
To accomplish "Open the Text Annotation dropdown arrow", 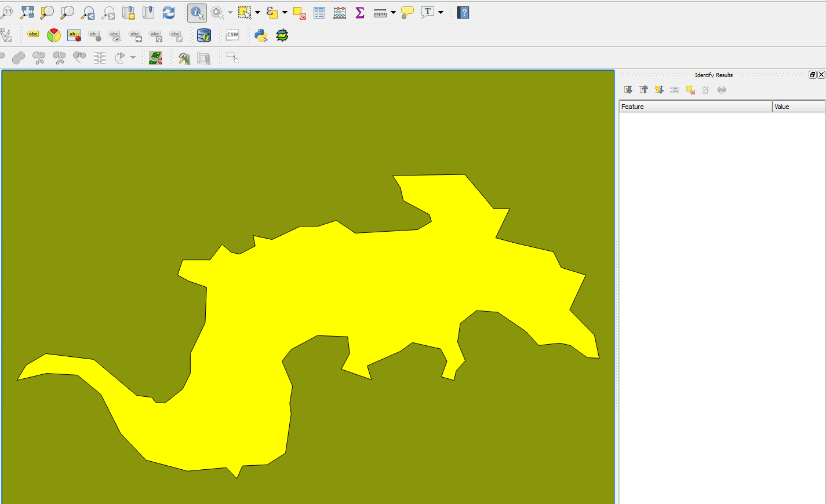I will coord(441,12).
